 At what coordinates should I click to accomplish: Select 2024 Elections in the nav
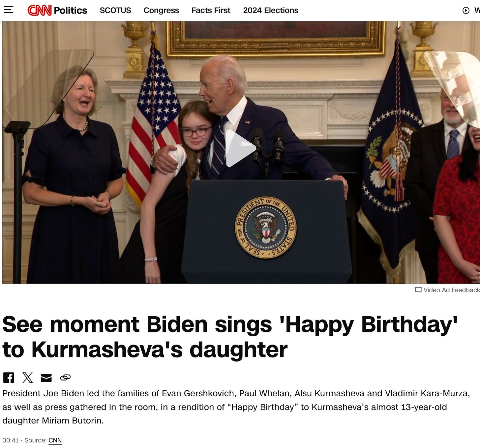coord(271,11)
